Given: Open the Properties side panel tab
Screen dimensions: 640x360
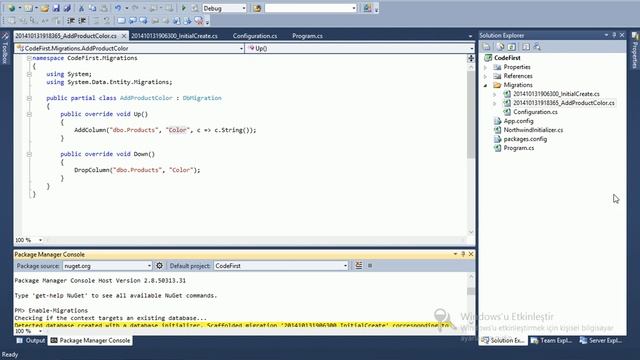Looking at the screenshot, I should click(635, 51).
